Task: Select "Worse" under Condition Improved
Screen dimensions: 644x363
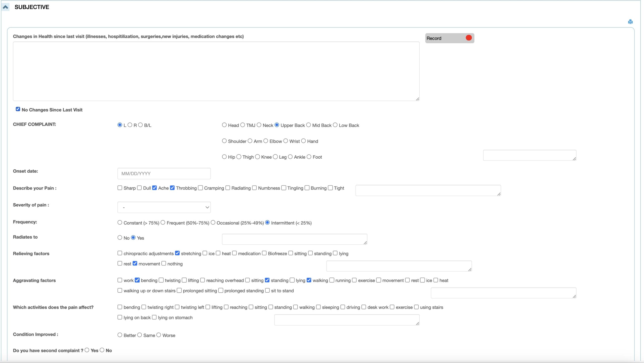Action: 159,335
